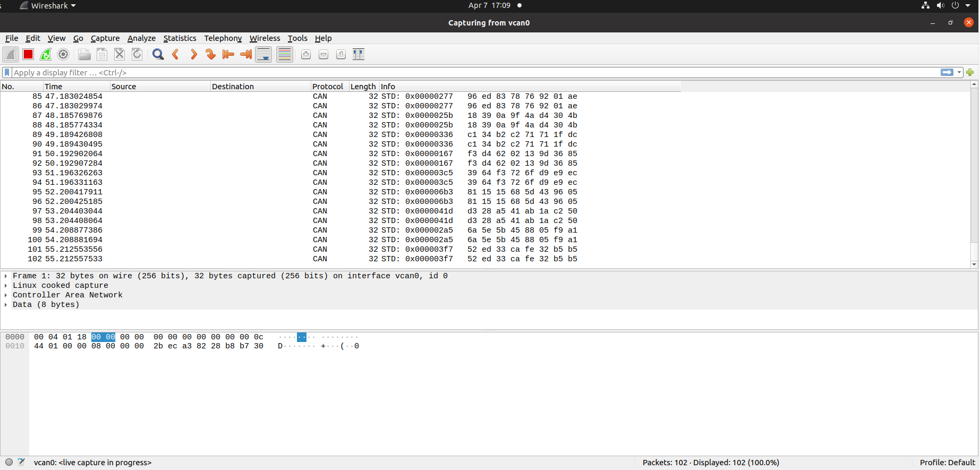
Task: Zoom in on packet text
Action: click(x=306, y=54)
